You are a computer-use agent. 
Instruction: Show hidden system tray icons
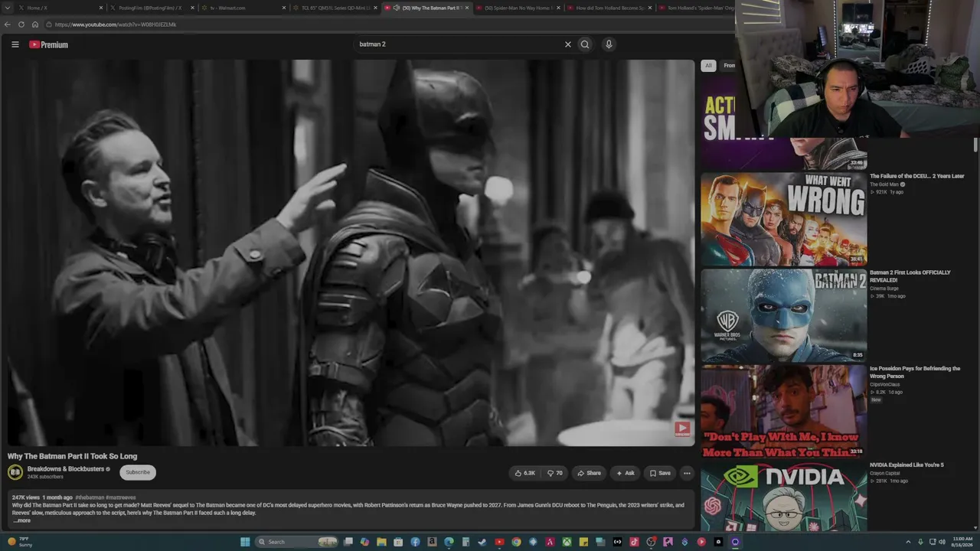(908, 542)
